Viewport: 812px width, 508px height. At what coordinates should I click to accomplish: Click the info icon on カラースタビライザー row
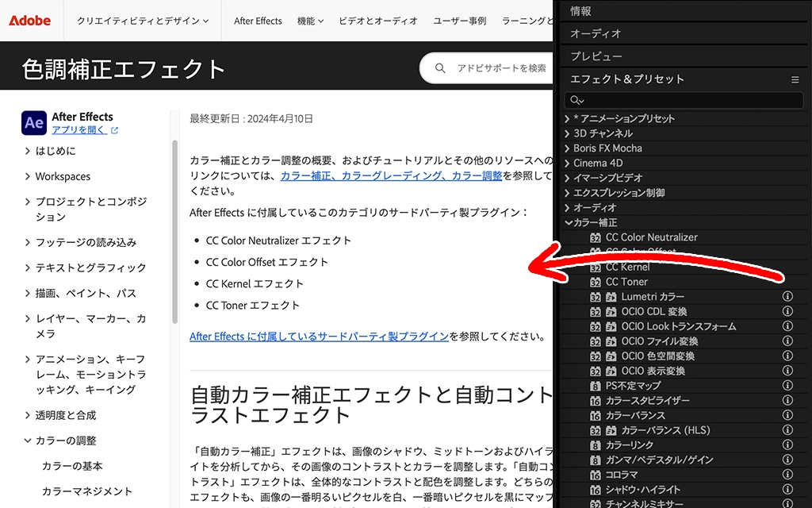[x=787, y=400]
